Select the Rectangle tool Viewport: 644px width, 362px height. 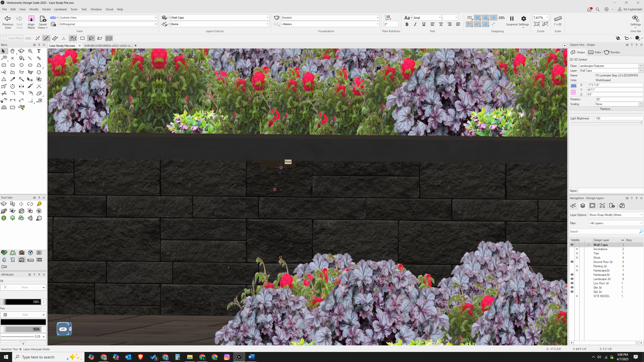click(4, 65)
